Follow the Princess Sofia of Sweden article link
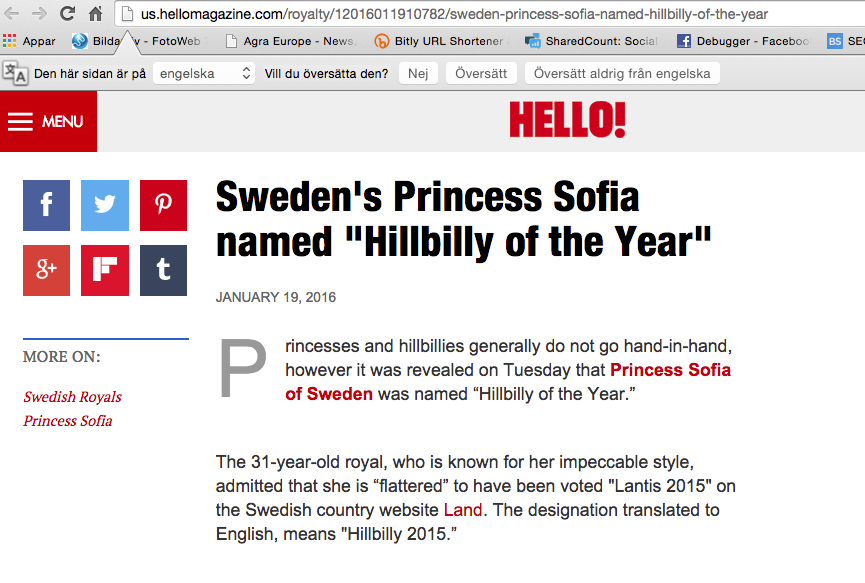Viewport: 865px width, 583px height. click(670, 370)
